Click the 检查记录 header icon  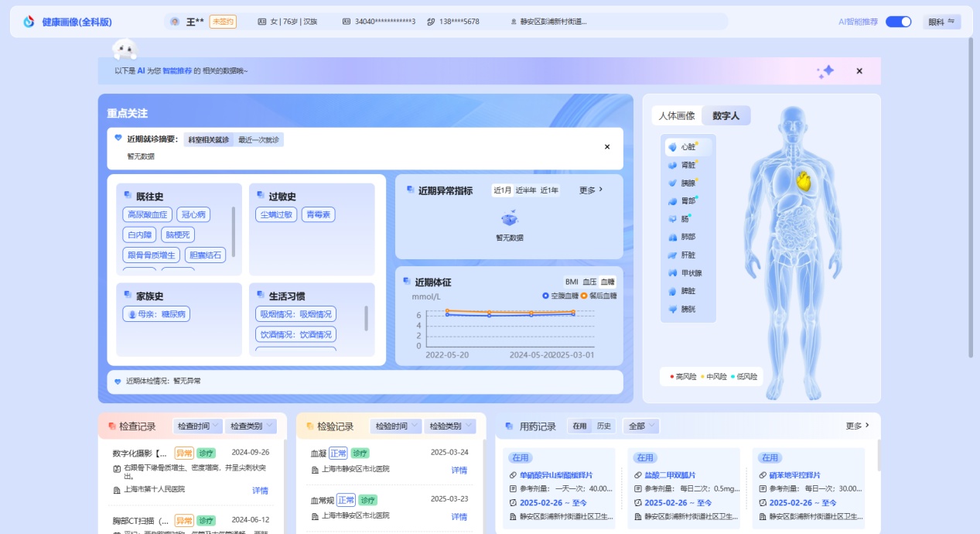pos(112,426)
